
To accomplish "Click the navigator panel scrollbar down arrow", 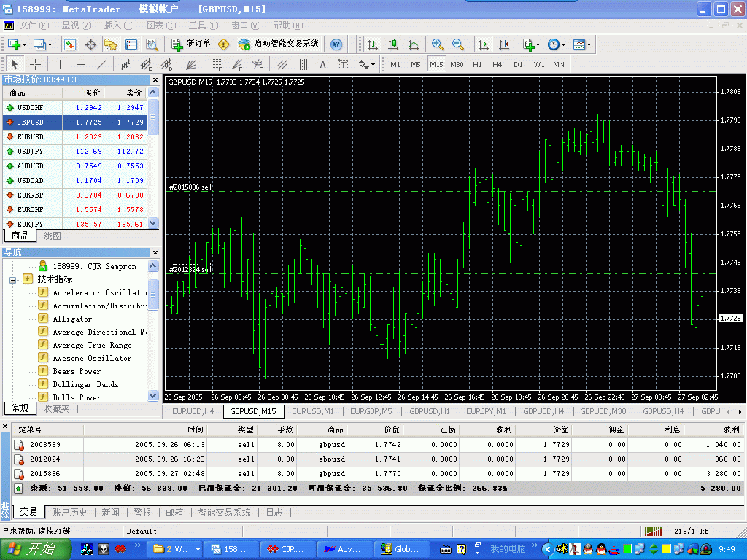I will pyautogui.click(x=153, y=396).
